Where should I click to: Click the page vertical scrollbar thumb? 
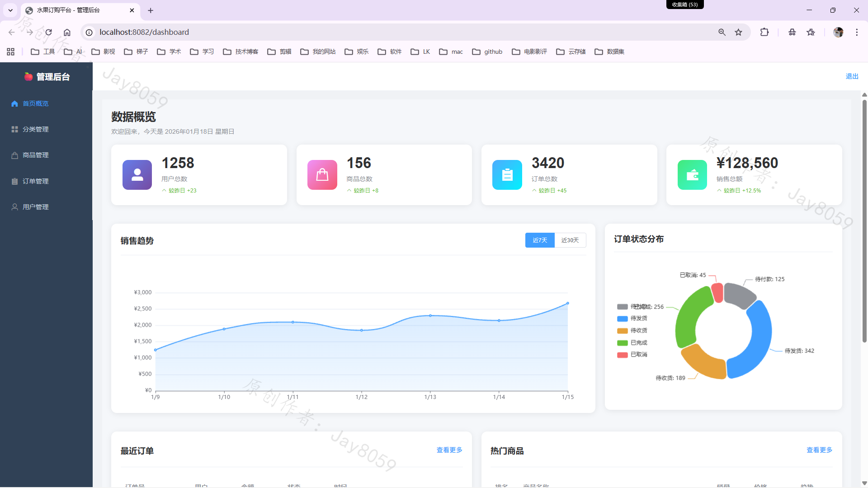click(864, 221)
